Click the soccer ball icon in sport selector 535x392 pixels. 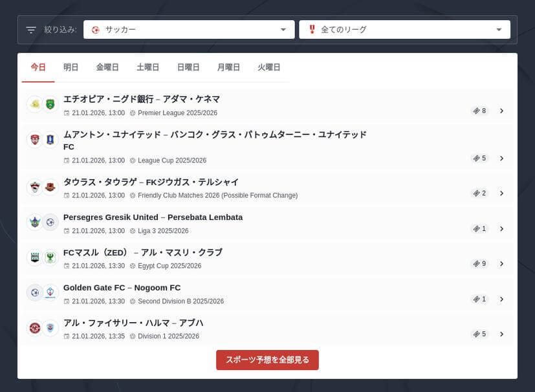tap(96, 30)
